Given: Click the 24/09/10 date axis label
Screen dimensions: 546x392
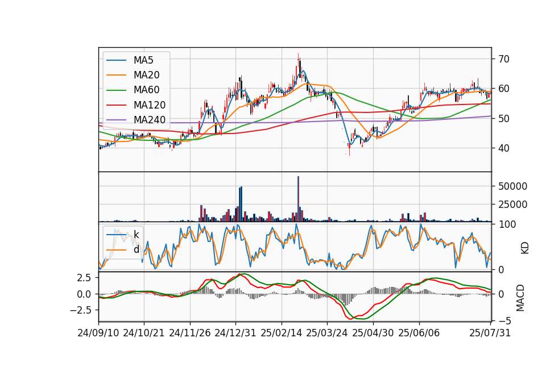Looking at the screenshot, I should [98, 333].
